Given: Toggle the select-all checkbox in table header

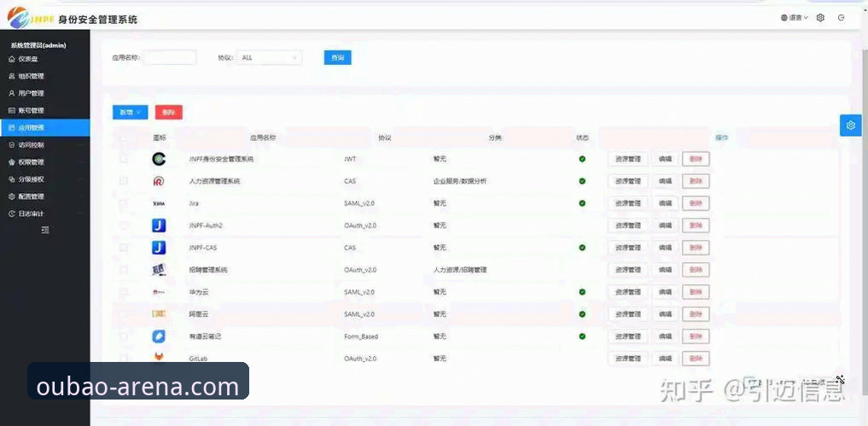Looking at the screenshot, I should pyautogui.click(x=124, y=138).
